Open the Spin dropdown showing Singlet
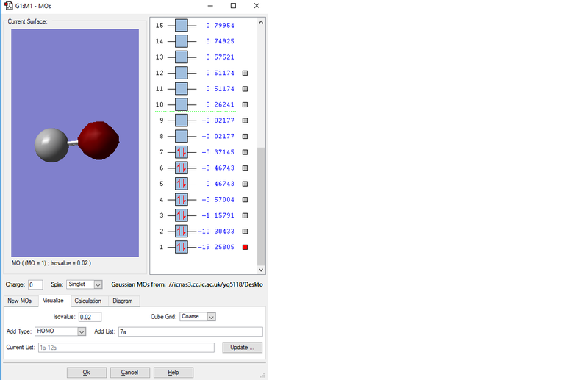Viewport: 588px width, 380px height. coord(85,284)
